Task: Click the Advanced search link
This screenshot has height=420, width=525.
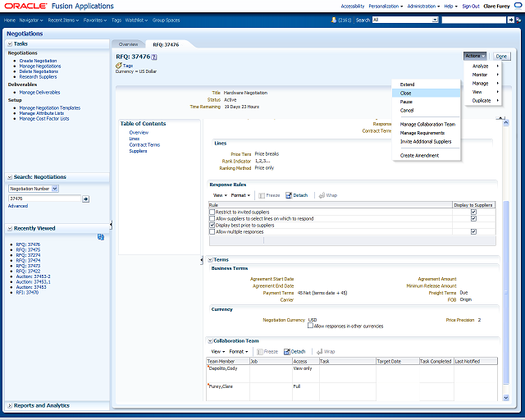Action: point(18,206)
